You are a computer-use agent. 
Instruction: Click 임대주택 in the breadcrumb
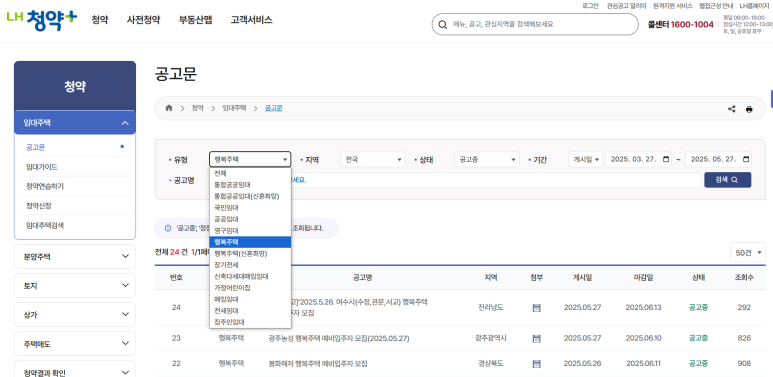point(234,108)
